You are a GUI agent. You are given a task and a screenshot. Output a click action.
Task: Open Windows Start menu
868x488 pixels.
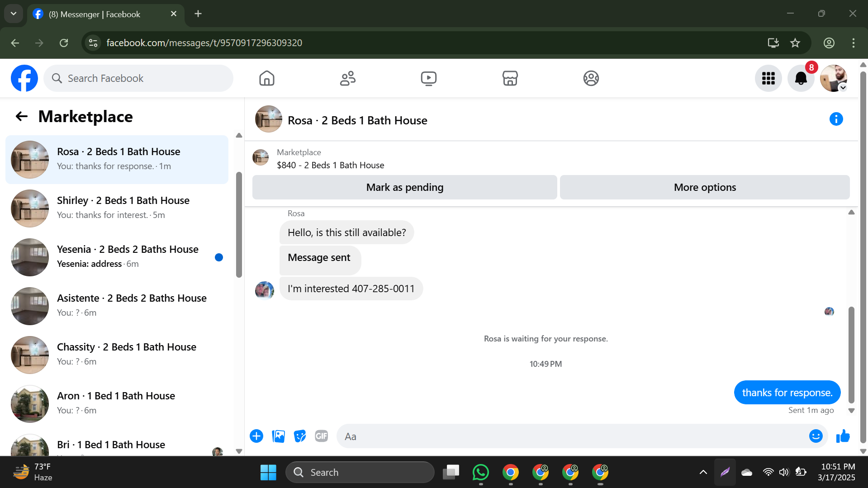click(x=268, y=472)
